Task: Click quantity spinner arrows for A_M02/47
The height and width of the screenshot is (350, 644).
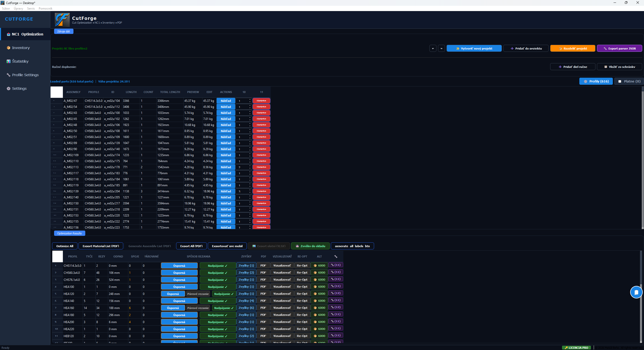Action: tap(250, 101)
